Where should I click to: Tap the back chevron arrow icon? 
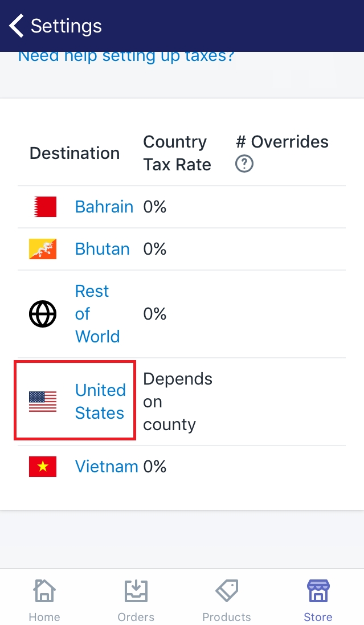click(x=17, y=26)
